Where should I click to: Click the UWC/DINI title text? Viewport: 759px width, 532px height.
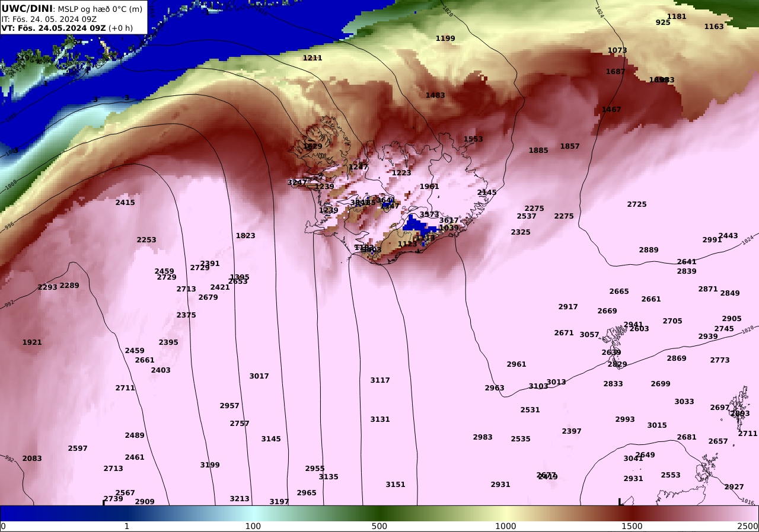tap(27, 8)
